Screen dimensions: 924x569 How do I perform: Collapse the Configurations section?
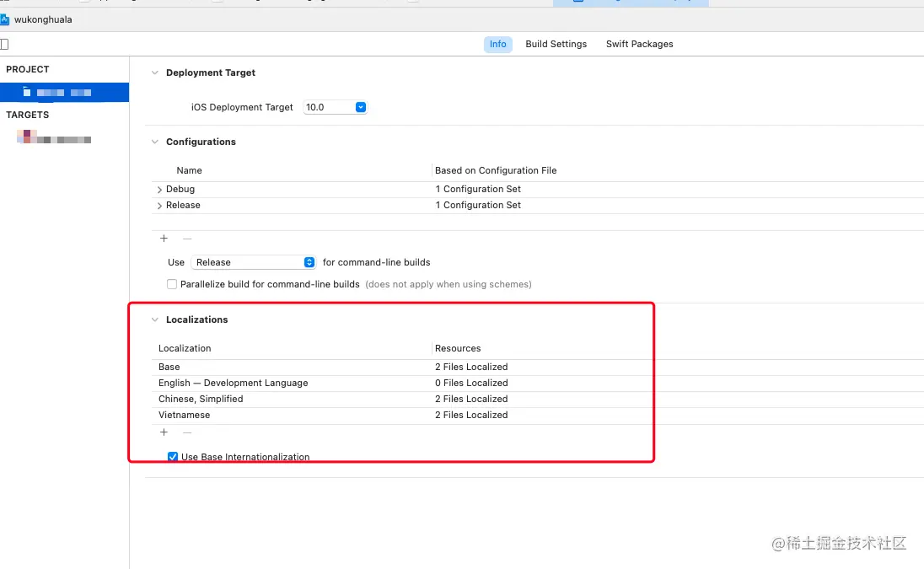point(155,142)
